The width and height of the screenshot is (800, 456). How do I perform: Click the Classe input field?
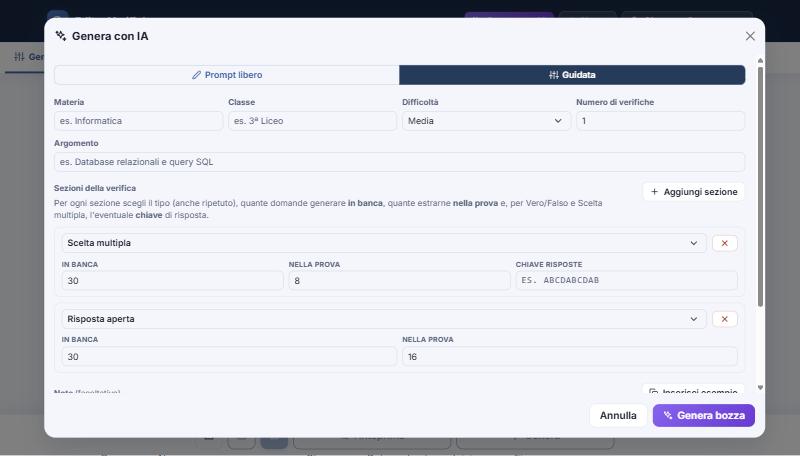tap(312, 121)
